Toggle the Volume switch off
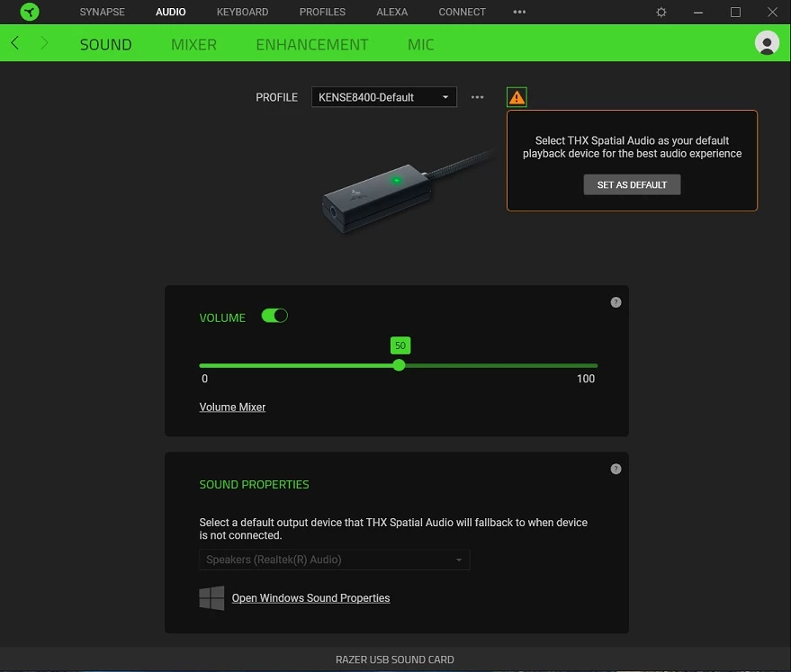 click(x=274, y=316)
